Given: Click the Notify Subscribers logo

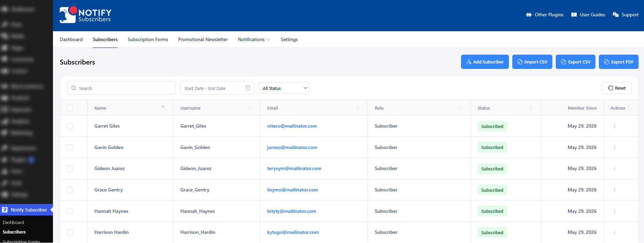Looking at the screenshot, I should (86, 15).
